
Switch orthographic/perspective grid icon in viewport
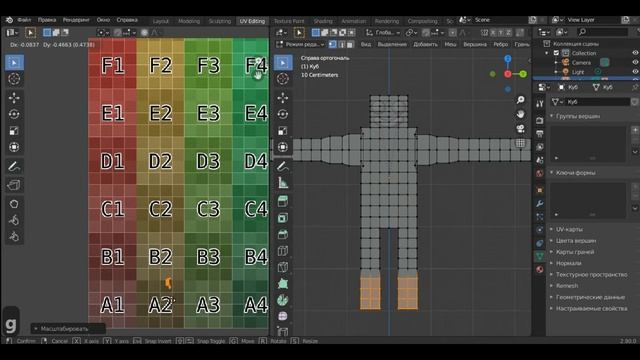tap(520, 143)
